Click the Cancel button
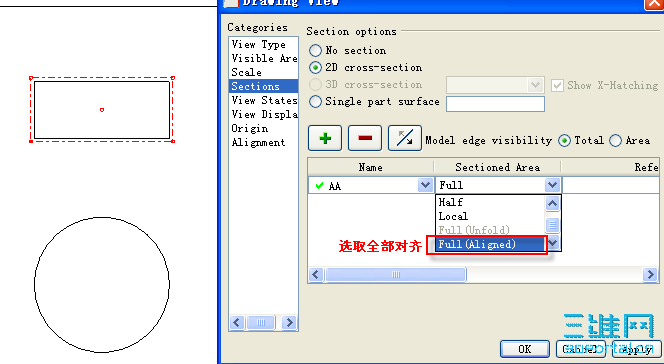The image size is (664, 364). click(x=581, y=349)
